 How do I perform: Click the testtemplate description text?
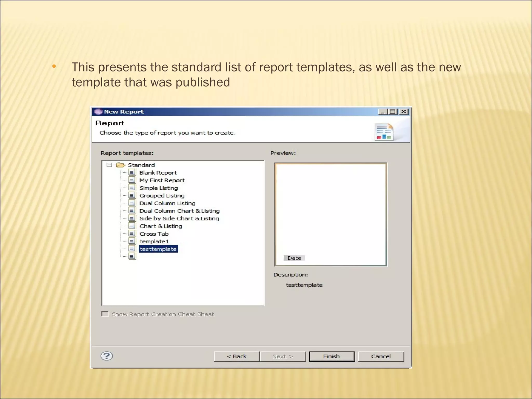coord(304,285)
